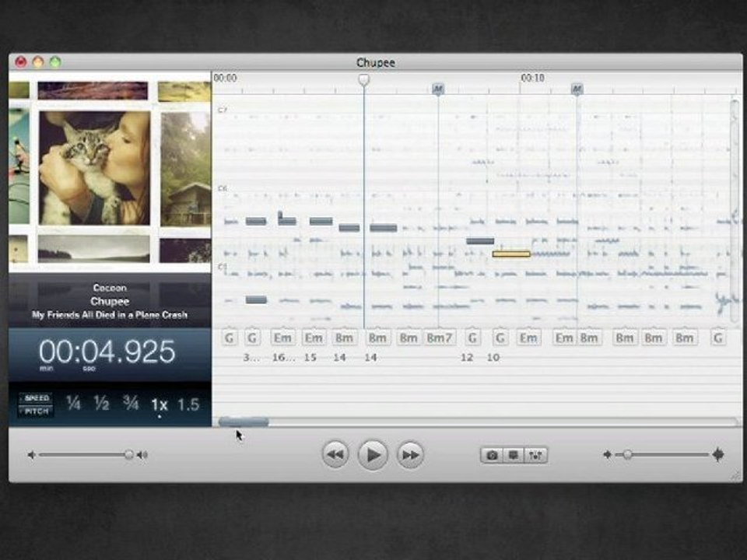The width and height of the screenshot is (747, 560).
Task: Click the Bm7 chord box
Action: click(x=439, y=338)
